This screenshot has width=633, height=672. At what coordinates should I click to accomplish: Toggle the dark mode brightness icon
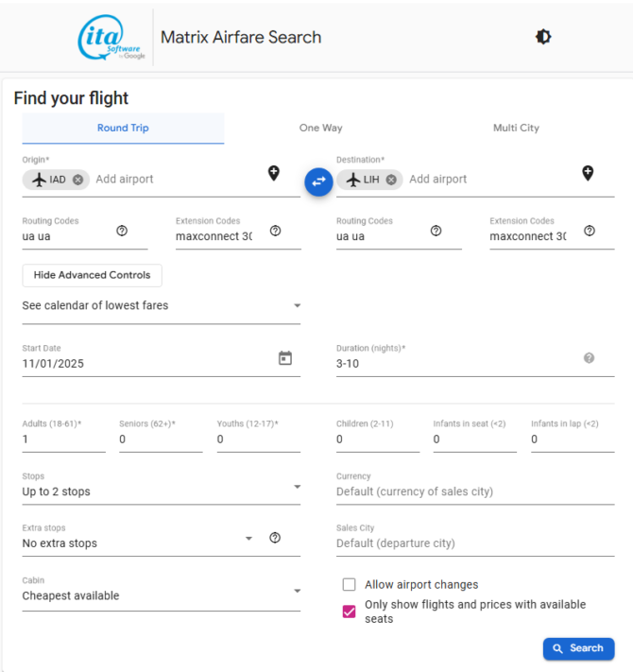543,37
